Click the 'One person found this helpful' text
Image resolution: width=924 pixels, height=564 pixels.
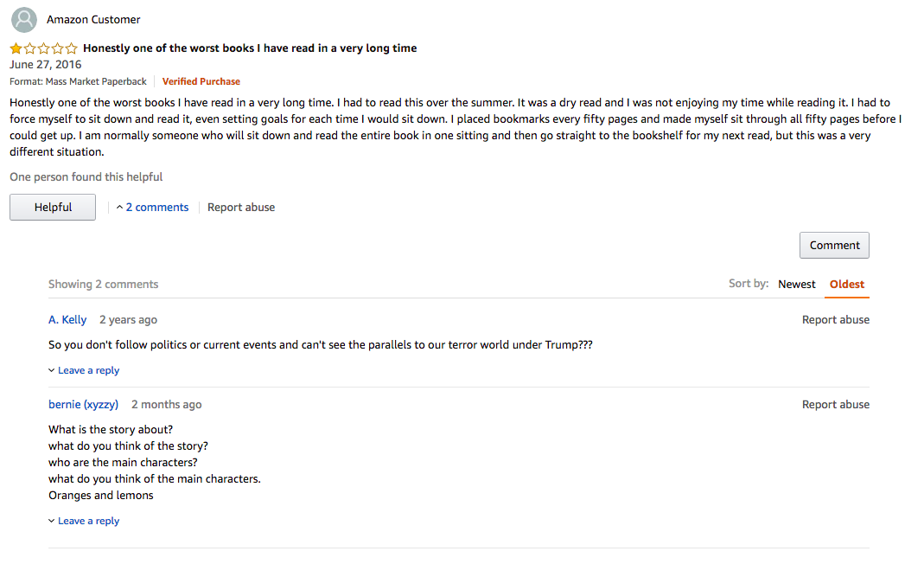pos(86,177)
